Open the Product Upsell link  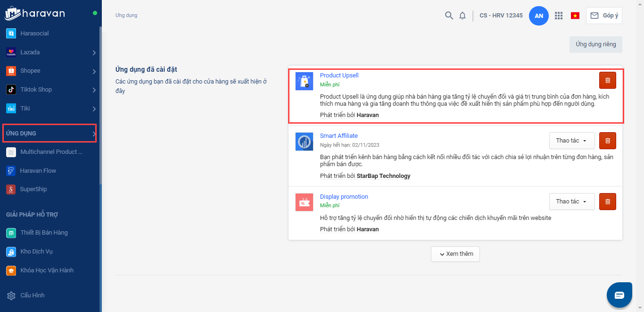[339, 76]
